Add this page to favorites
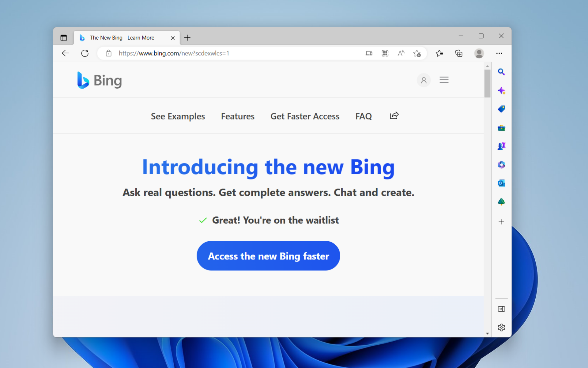The height and width of the screenshot is (368, 588). point(417,53)
